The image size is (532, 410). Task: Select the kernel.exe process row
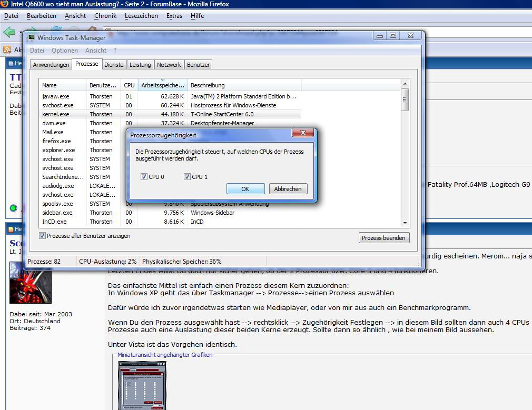[x=170, y=114]
